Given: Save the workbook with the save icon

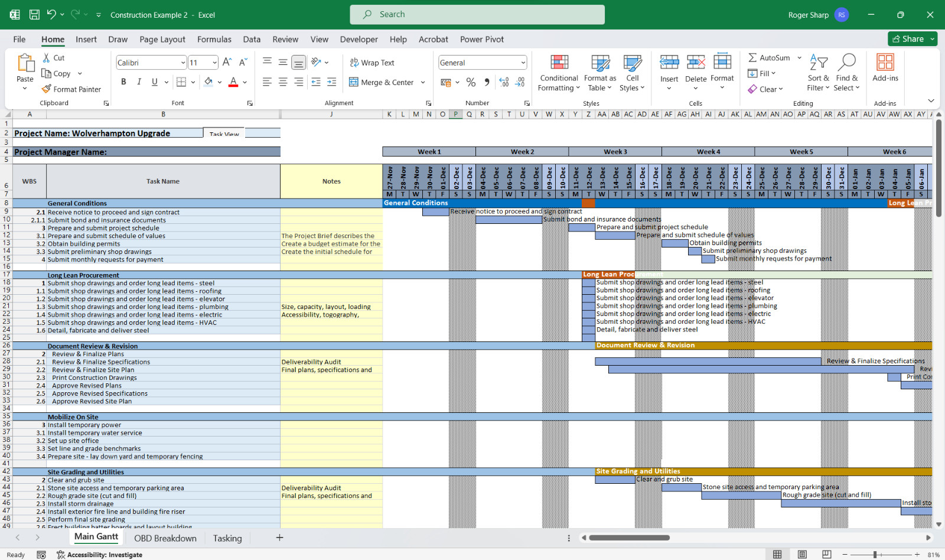Looking at the screenshot, I should (34, 15).
